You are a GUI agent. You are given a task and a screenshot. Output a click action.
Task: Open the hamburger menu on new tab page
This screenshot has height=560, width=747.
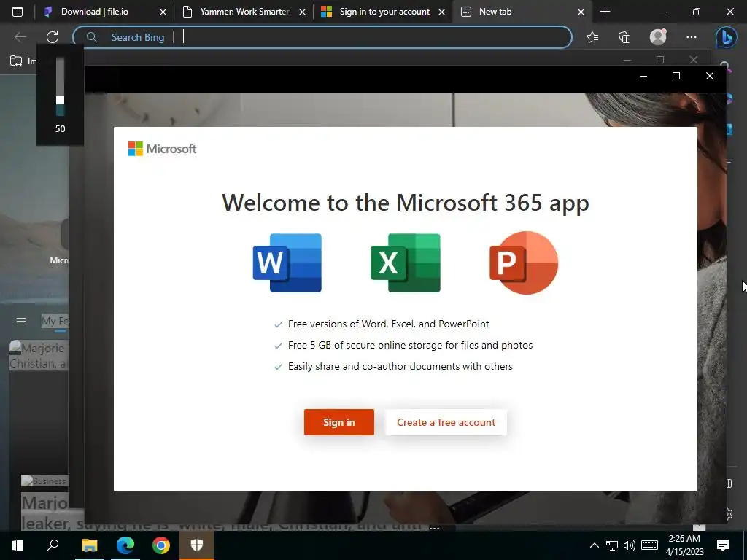tap(21, 321)
